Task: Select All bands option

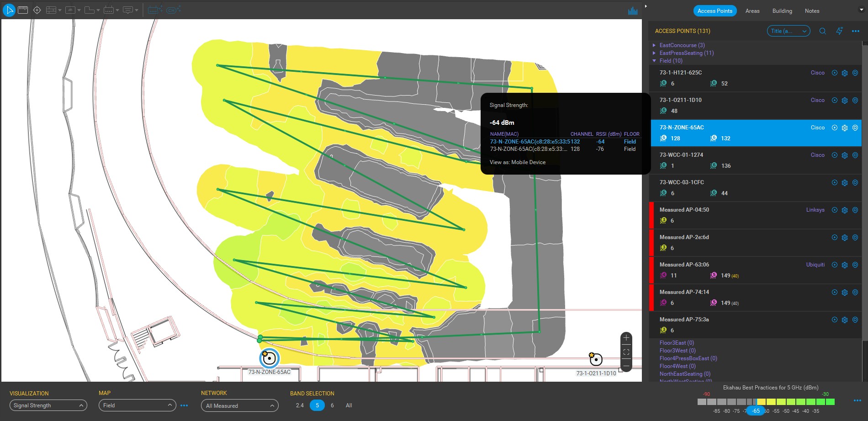Action: 349,405
